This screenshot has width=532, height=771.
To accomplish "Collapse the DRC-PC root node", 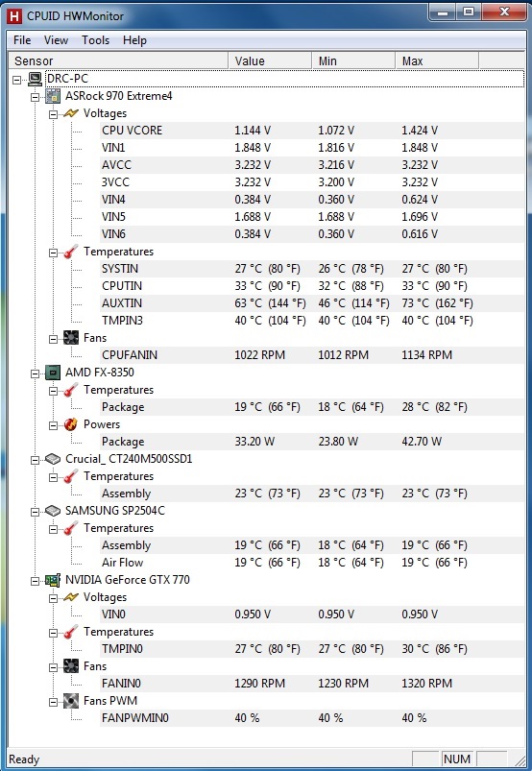I will [x=16, y=79].
